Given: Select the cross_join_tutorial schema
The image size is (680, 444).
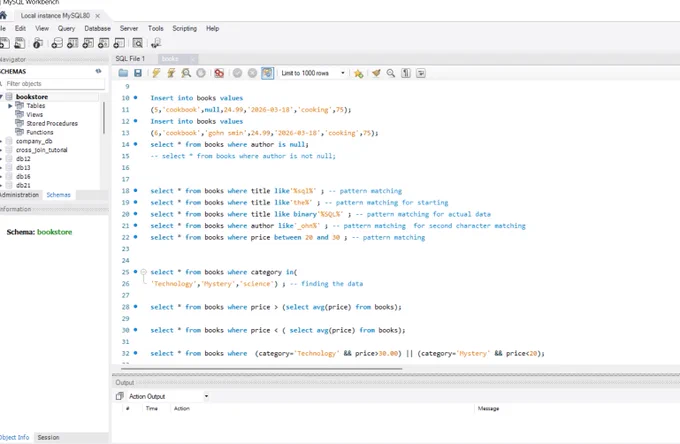Looking at the screenshot, I should [x=42, y=150].
